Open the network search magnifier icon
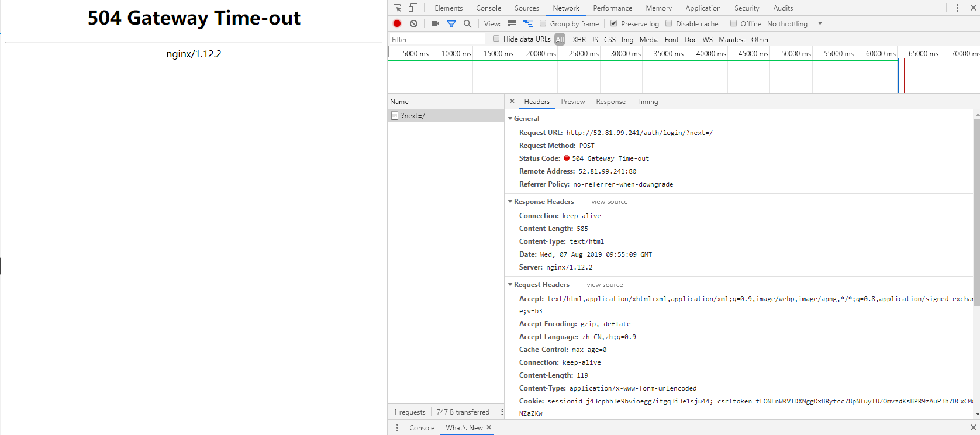The width and height of the screenshot is (980, 435). click(x=467, y=23)
